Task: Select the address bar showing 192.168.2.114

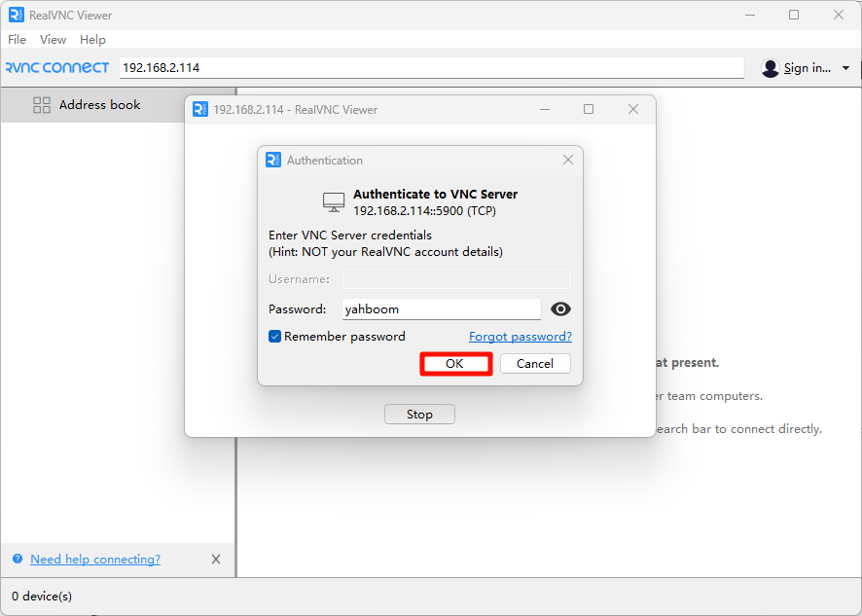Action: (428, 67)
